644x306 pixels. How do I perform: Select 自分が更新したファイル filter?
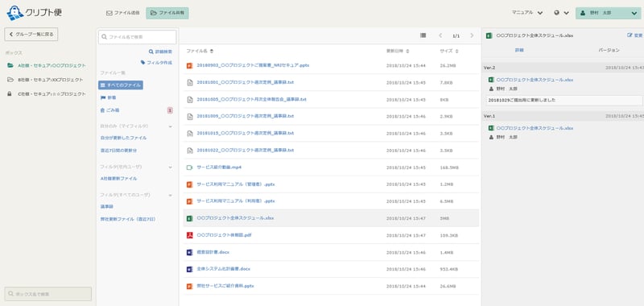point(124,138)
